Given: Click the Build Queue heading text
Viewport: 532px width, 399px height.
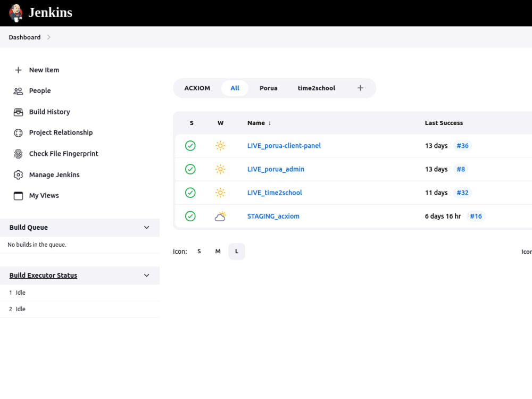Looking at the screenshot, I should coord(29,228).
